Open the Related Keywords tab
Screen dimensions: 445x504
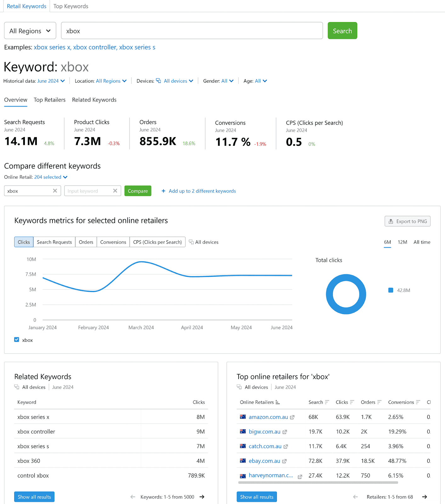point(94,100)
